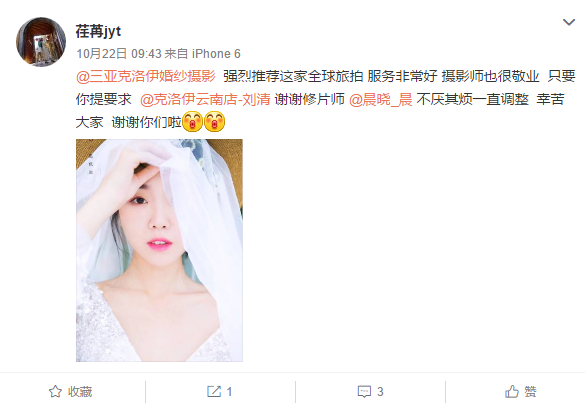Enlarge the bridal veil photo thumbnail
Screen dimensions: 585x405
[159, 250]
